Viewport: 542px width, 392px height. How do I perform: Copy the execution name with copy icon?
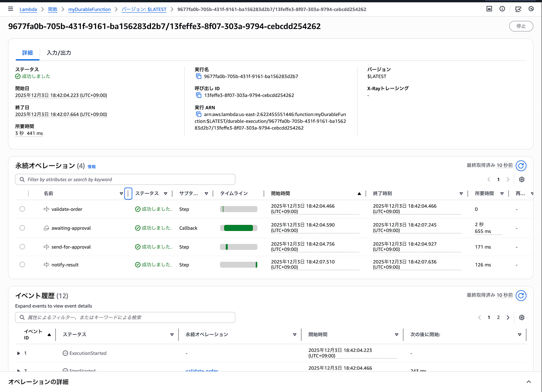pos(199,76)
